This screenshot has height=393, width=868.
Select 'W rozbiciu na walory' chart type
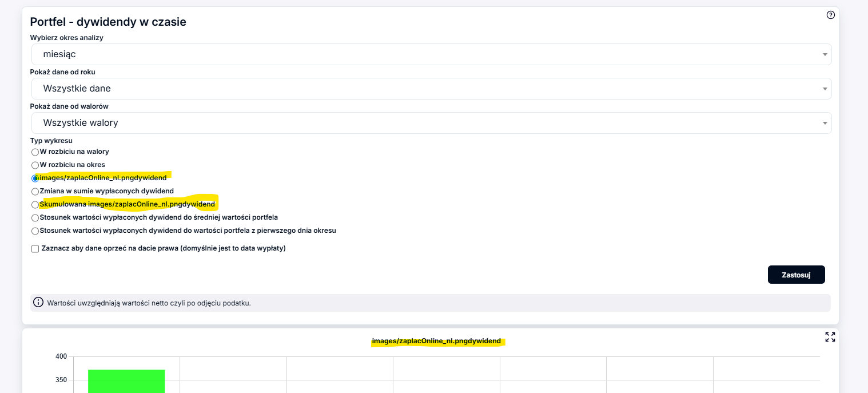coord(35,152)
